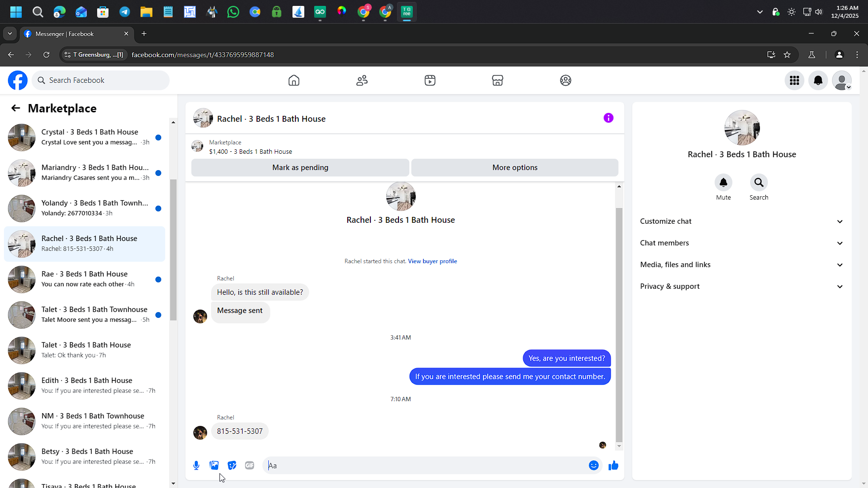This screenshot has width=868, height=488.
Task: Expand the Chat members section
Action: (742, 243)
